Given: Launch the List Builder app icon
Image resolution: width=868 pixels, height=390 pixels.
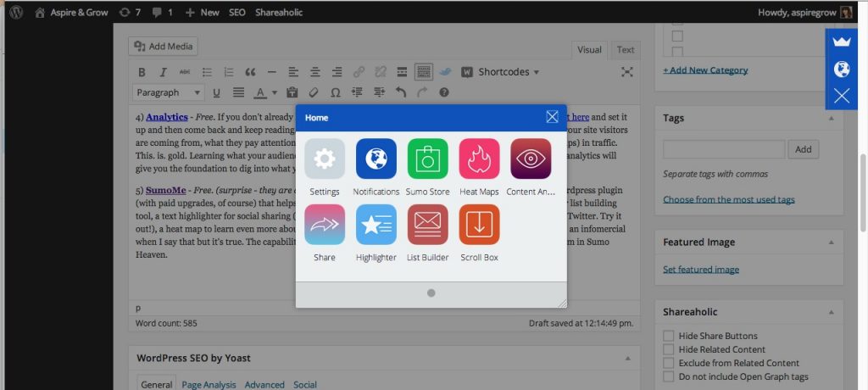Looking at the screenshot, I should click(x=427, y=225).
